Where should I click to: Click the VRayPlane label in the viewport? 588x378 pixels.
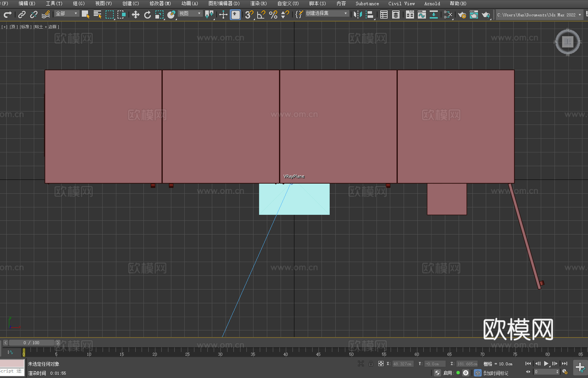coord(294,176)
